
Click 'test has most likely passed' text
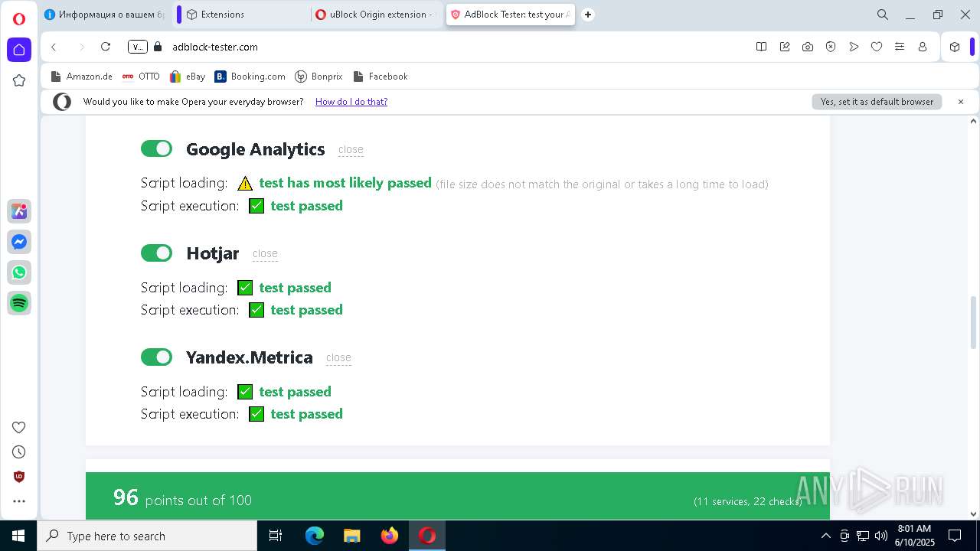pyautogui.click(x=345, y=183)
